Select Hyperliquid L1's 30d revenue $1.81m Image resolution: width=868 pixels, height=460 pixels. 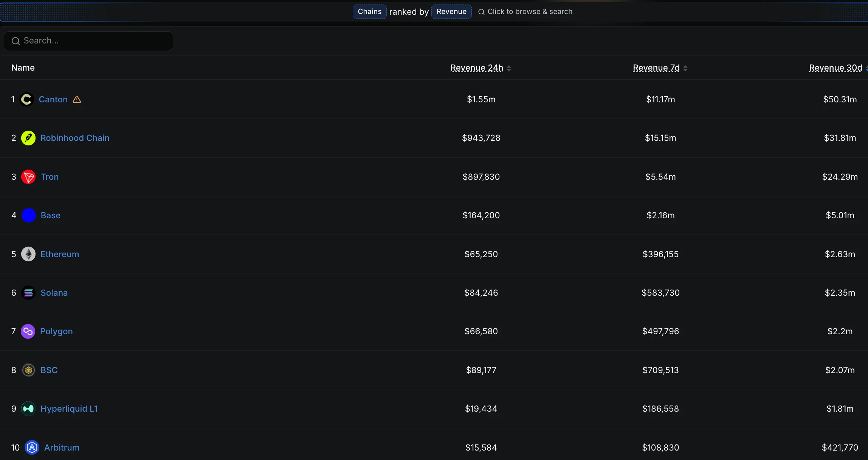coord(840,409)
